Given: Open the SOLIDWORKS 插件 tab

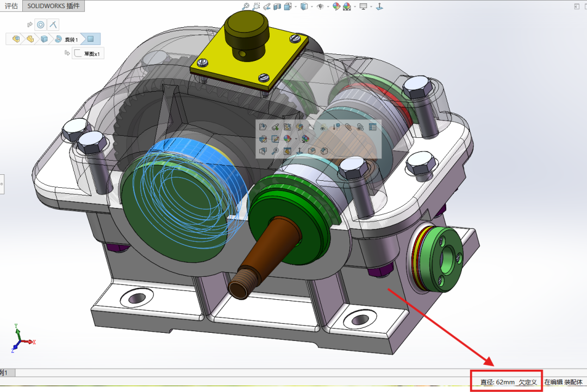Looking at the screenshot, I should [x=53, y=6].
